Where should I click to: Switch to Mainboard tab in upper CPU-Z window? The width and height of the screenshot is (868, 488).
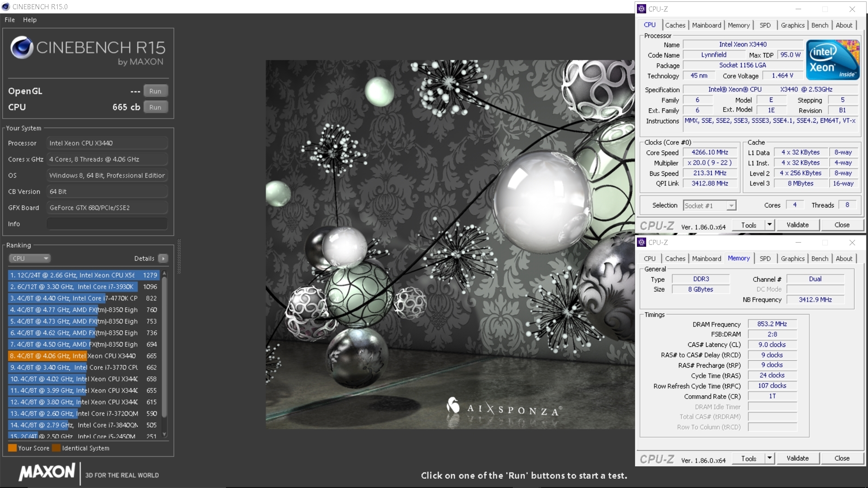[707, 25]
